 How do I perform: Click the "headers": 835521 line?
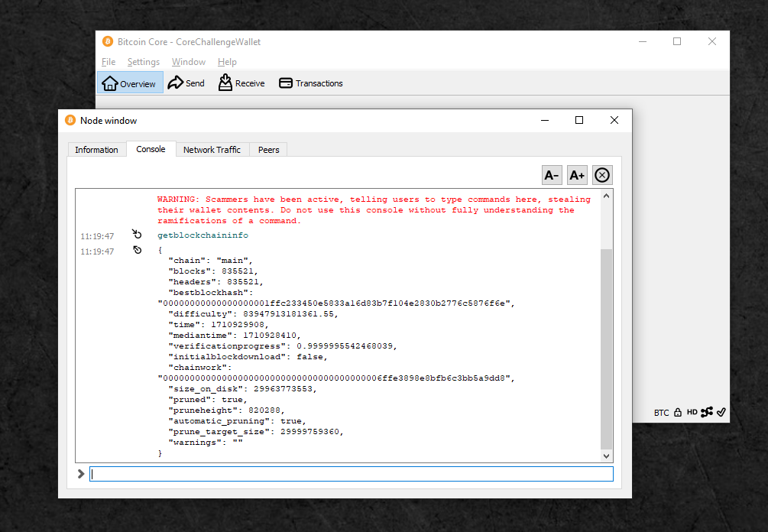click(x=216, y=282)
